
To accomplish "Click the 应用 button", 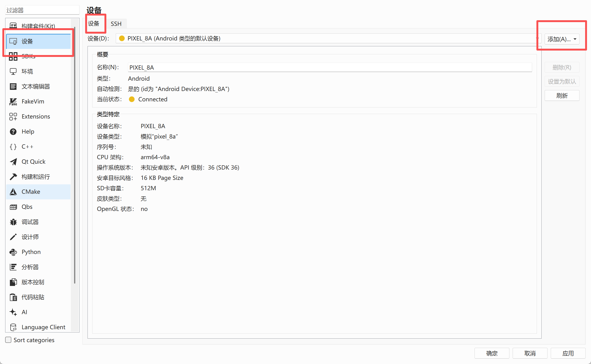I will [568, 353].
